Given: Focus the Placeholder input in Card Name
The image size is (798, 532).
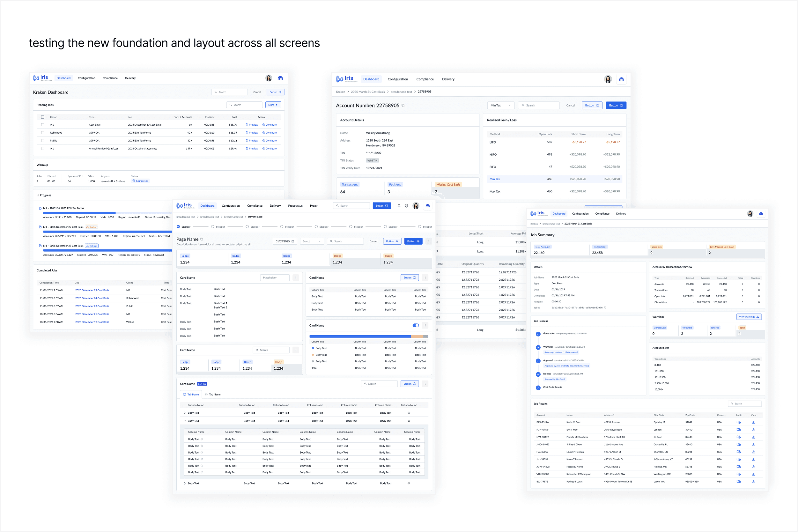Looking at the screenshot, I should point(275,277).
